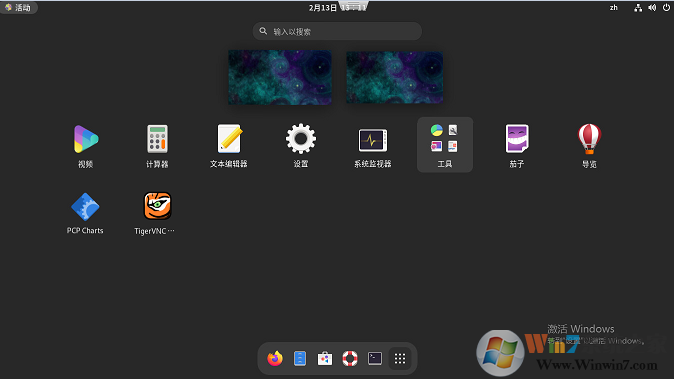674x379 pixels.
Task: Launch the 茄子 Cheese webcam app
Action: coord(517,146)
